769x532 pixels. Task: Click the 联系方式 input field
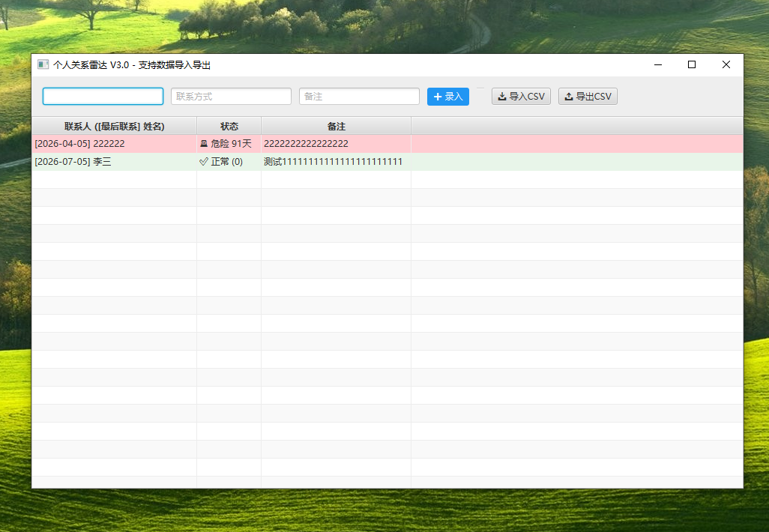click(231, 97)
